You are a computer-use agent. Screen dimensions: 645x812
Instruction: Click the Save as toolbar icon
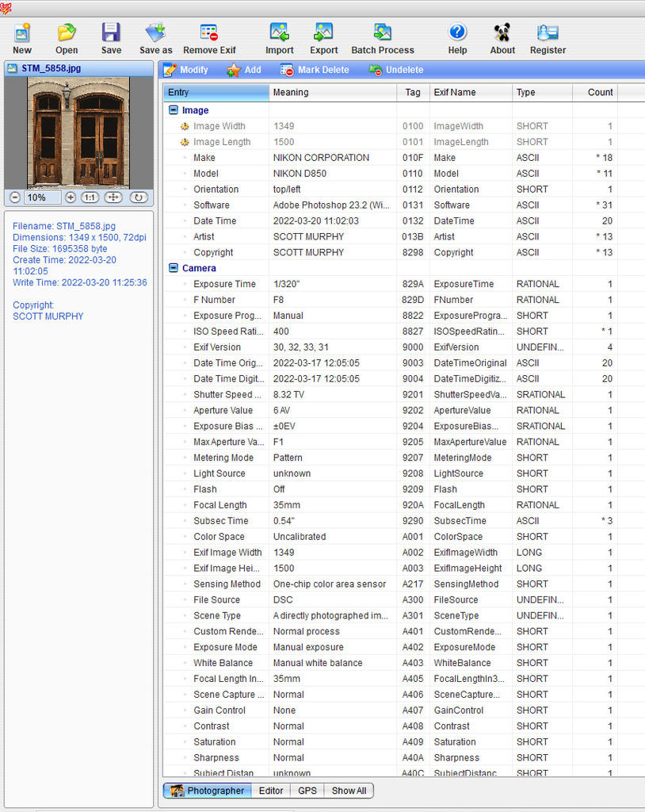tap(155, 33)
